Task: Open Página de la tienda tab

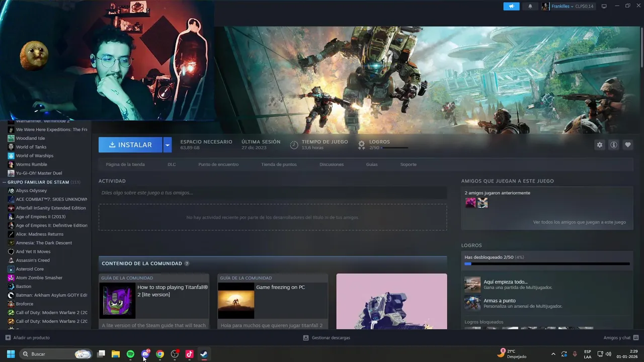Action: (125, 164)
